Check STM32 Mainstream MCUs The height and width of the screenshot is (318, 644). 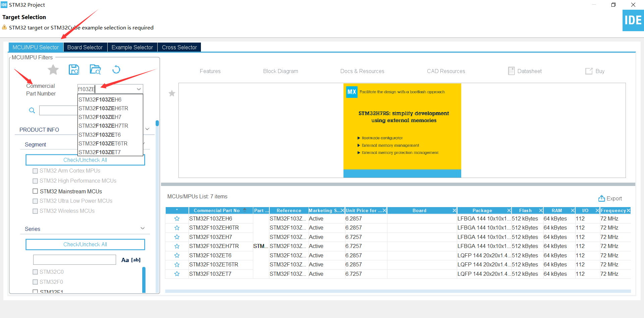click(35, 191)
